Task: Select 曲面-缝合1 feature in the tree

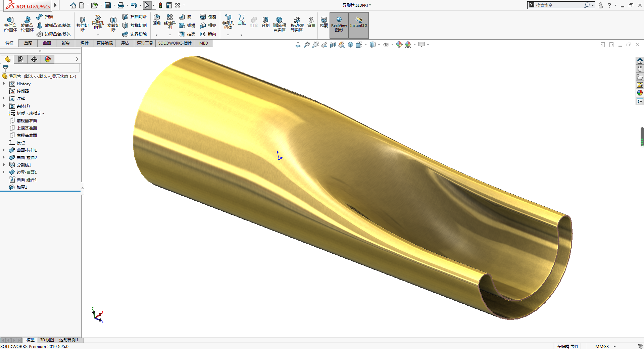Action: [23, 180]
